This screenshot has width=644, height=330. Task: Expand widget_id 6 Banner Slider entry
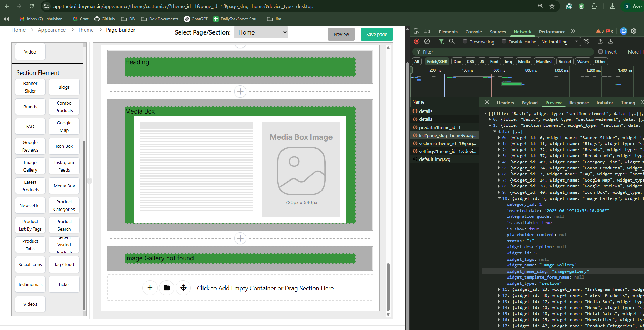(499, 138)
